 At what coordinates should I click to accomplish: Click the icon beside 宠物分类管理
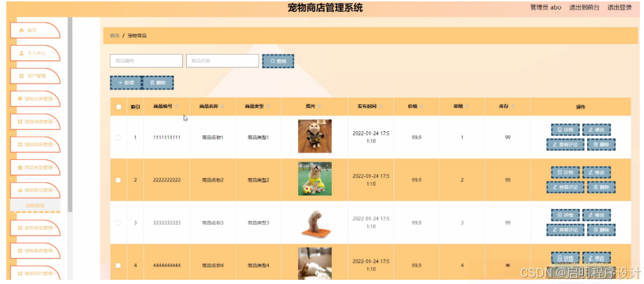click(x=20, y=99)
